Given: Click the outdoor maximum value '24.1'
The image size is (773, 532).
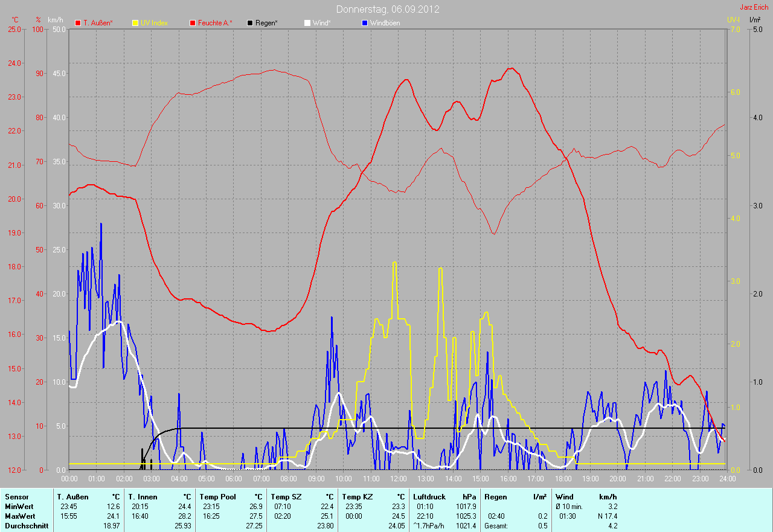Looking at the screenshot, I should tap(114, 516).
